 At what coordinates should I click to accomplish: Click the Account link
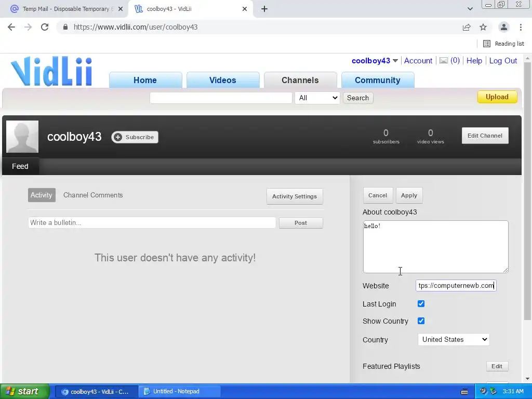coord(418,61)
